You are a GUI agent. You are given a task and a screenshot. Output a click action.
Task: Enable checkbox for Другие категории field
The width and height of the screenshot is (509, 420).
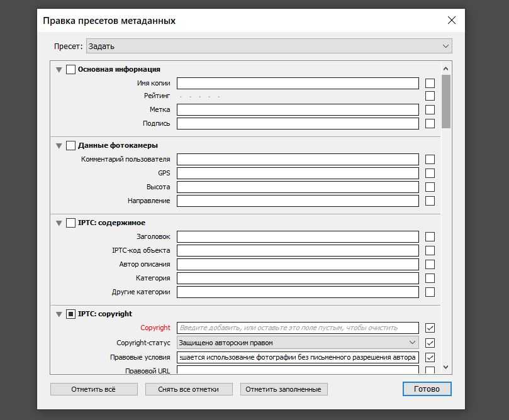(430, 292)
